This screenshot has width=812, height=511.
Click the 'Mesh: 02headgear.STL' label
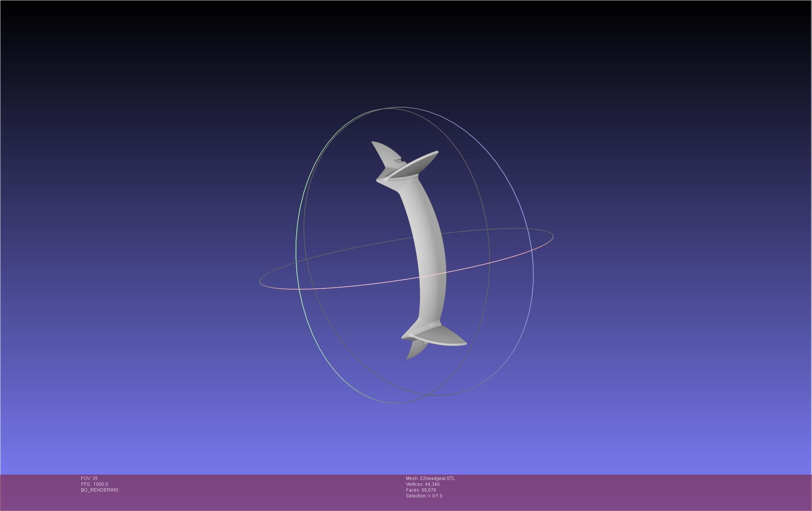tap(430, 478)
